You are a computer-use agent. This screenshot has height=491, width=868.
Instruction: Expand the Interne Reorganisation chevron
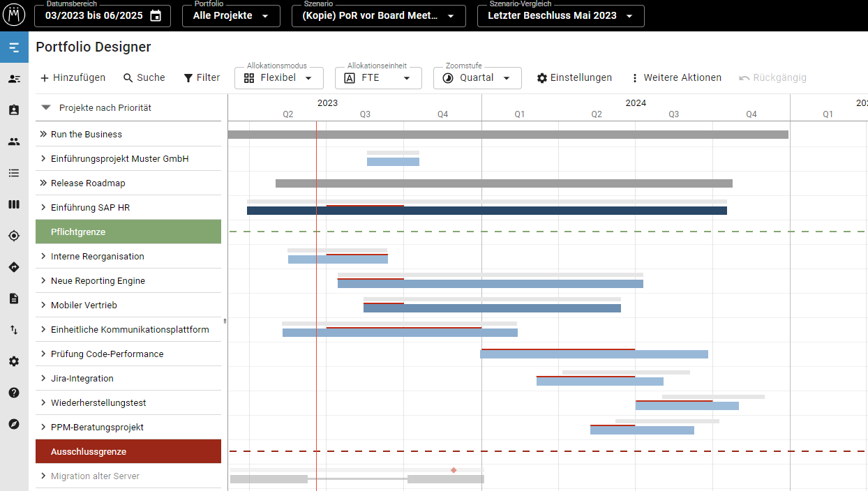click(43, 256)
